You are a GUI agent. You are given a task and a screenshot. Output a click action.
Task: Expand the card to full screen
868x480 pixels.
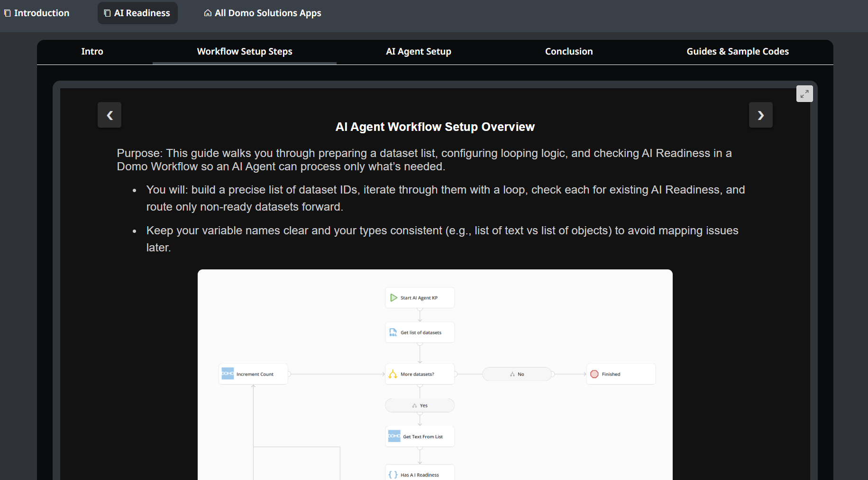coord(804,94)
